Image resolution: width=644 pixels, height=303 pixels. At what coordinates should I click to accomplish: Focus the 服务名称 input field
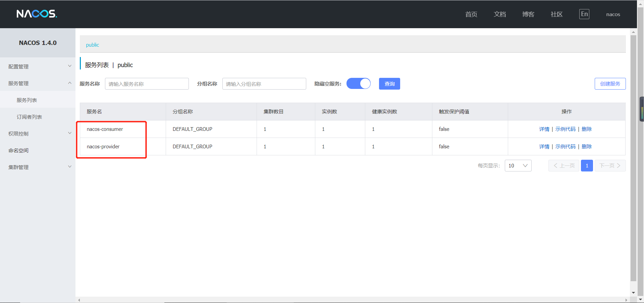point(147,84)
